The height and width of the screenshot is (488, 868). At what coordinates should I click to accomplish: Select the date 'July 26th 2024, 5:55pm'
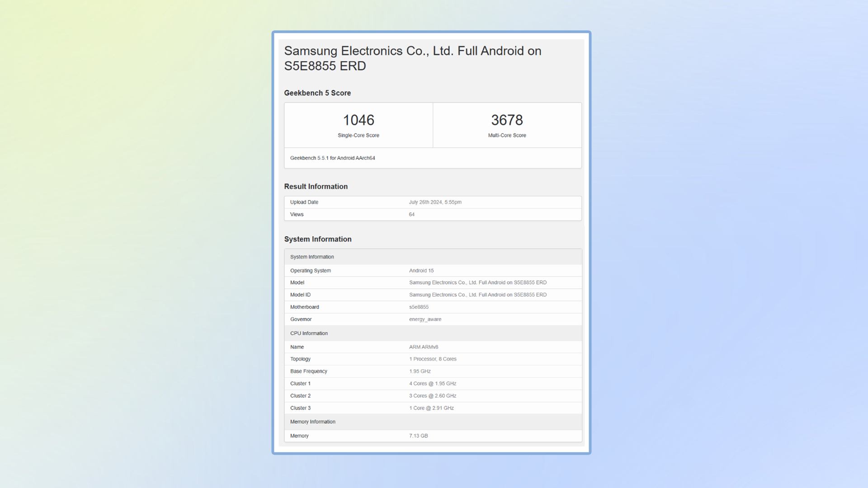pyautogui.click(x=435, y=202)
